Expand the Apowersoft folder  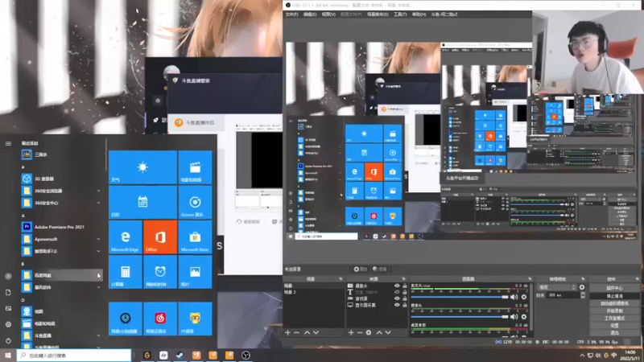[x=98, y=239]
